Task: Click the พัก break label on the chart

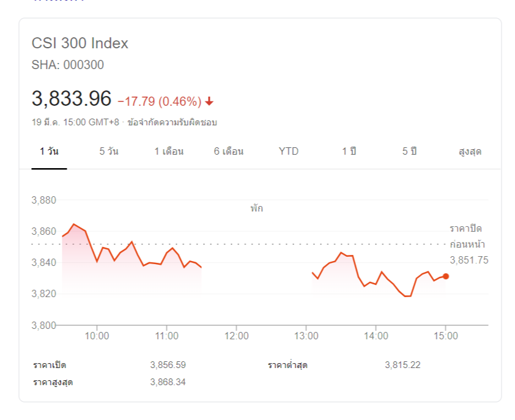Action: coord(256,208)
